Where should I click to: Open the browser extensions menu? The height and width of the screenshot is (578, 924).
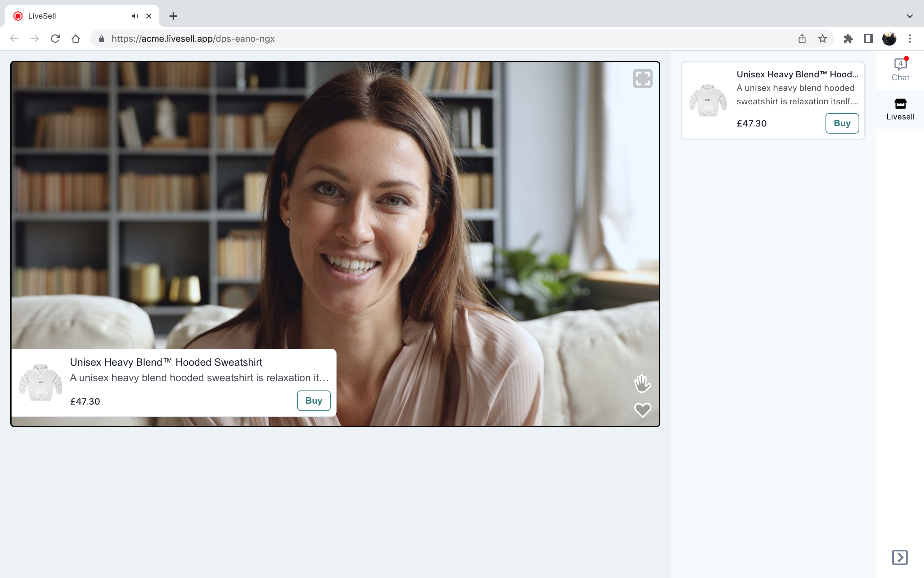pyautogui.click(x=848, y=39)
